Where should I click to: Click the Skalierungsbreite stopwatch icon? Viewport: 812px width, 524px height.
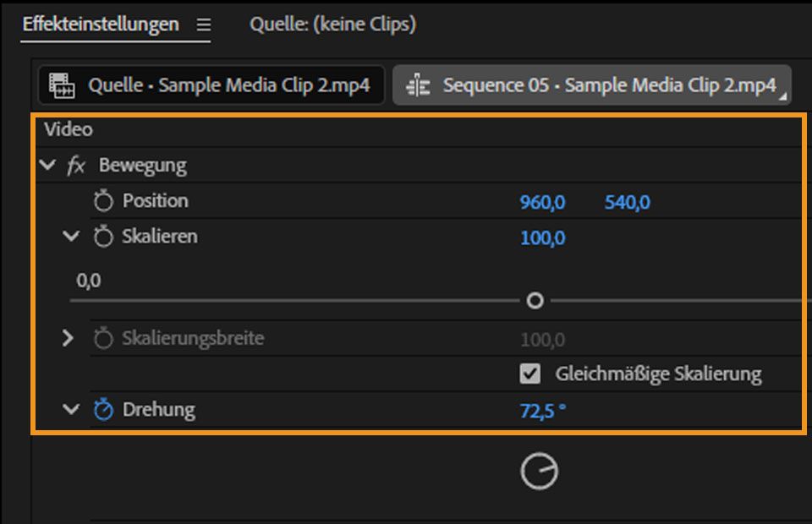point(105,338)
